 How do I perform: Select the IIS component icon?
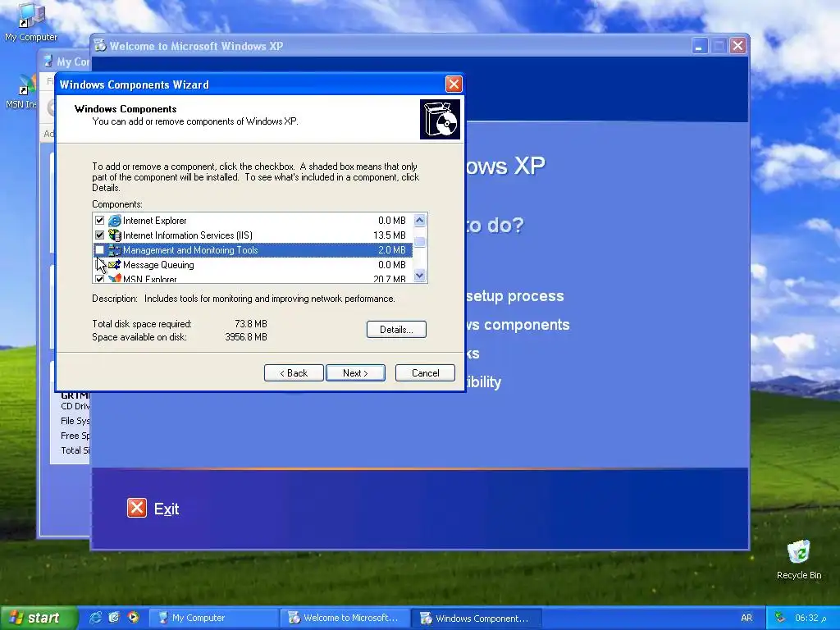(115, 235)
